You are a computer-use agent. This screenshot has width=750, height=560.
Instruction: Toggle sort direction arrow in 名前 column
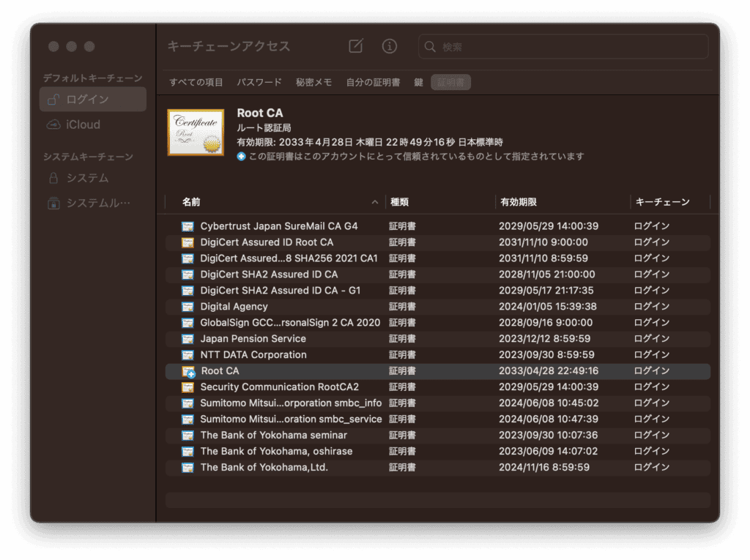[375, 202]
